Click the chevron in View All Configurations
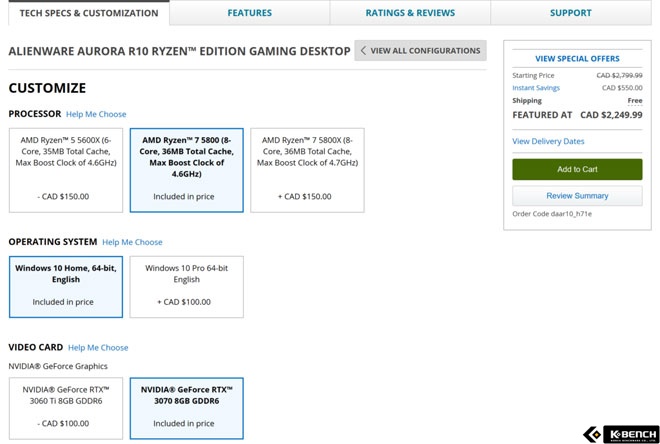The height and width of the screenshot is (444, 660). point(363,51)
